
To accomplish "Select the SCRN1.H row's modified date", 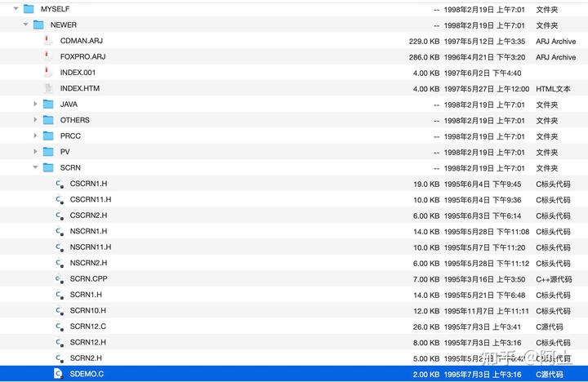I will pyautogui.click(x=486, y=295).
